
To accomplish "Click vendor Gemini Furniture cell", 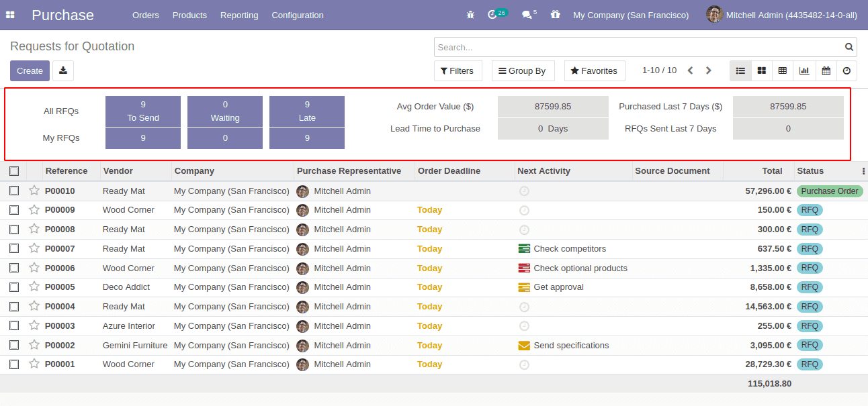I will pos(135,345).
